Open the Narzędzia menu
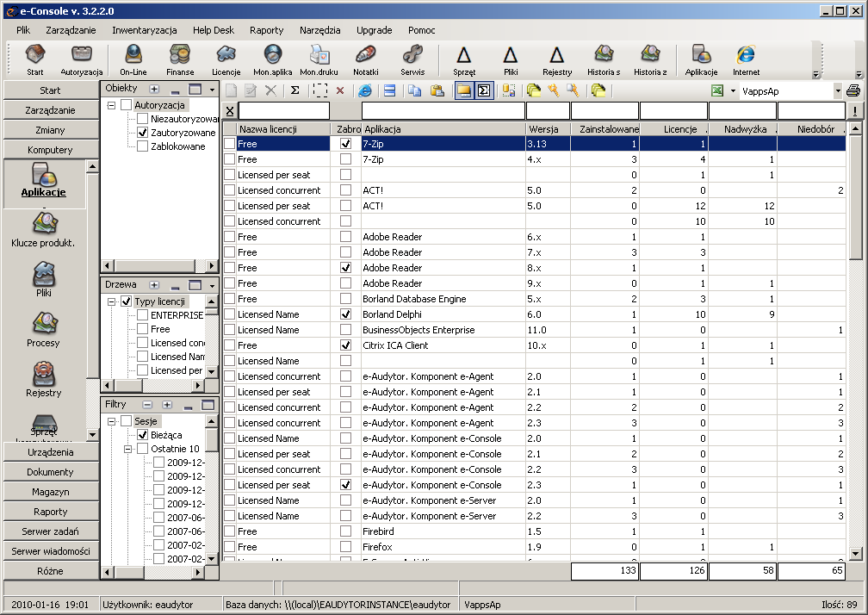This screenshot has height=615, width=868. click(x=320, y=30)
